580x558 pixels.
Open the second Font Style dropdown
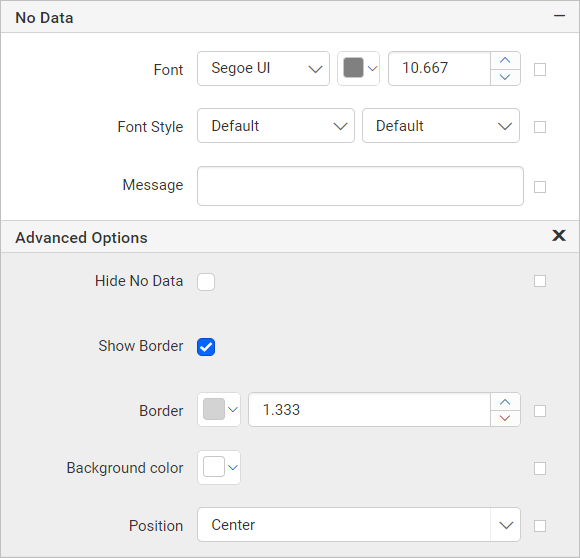click(441, 126)
